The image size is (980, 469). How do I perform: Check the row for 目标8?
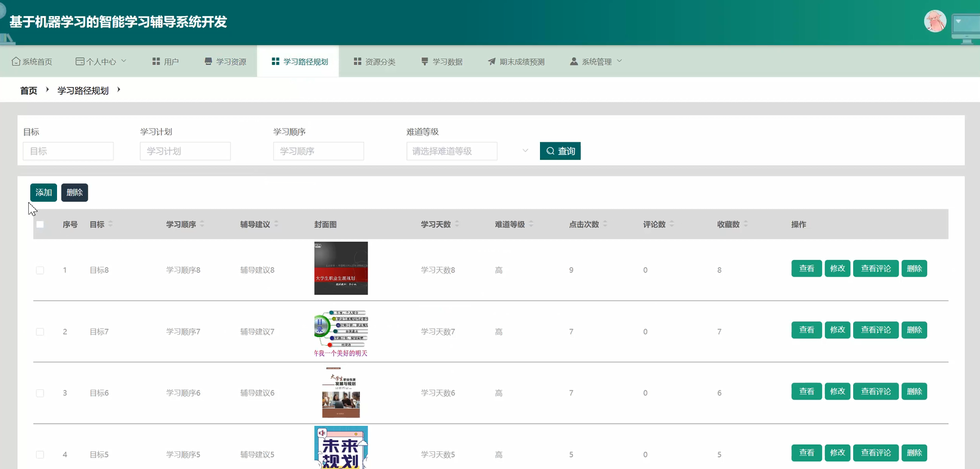coord(40,270)
